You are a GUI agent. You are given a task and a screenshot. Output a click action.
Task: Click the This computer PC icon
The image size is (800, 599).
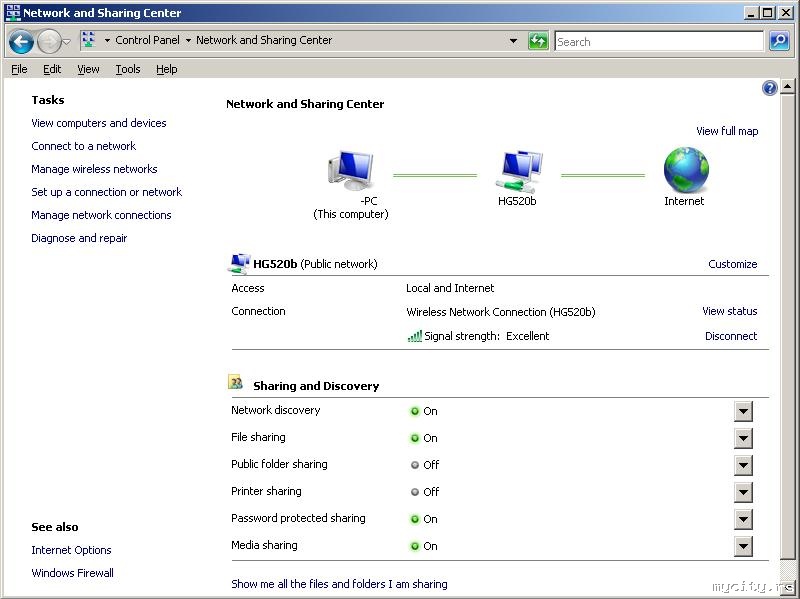coord(351,170)
